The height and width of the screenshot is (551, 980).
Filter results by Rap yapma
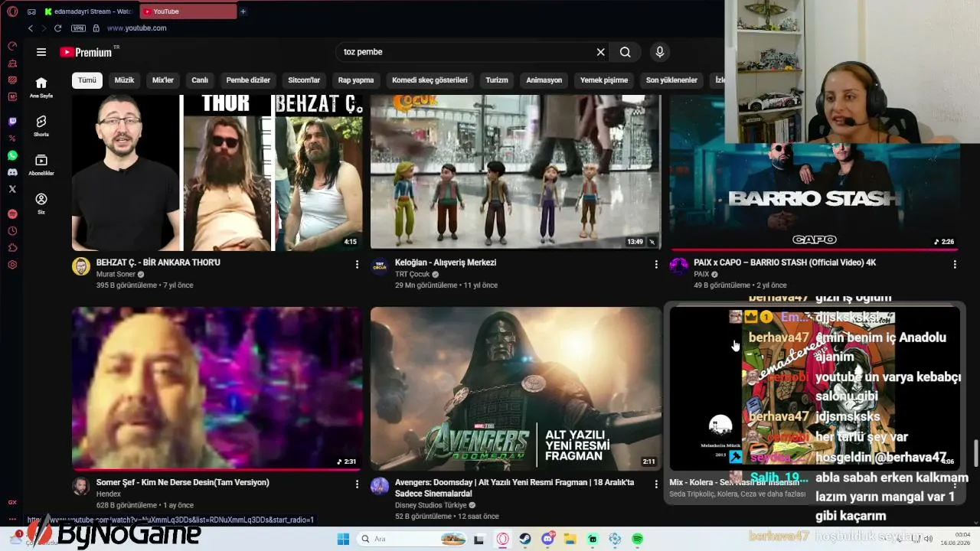pyautogui.click(x=356, y=80)
